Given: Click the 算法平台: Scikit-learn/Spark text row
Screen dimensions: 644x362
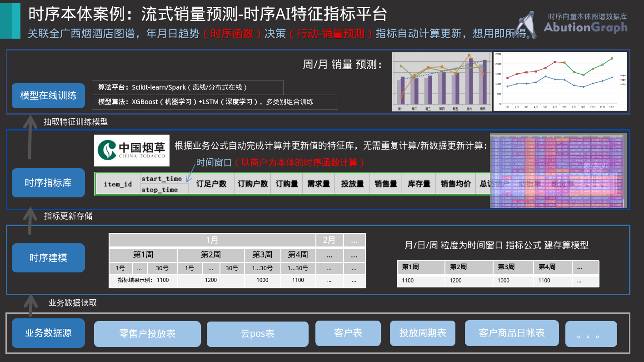Looking at the screenshot, I should click(188, 87).
